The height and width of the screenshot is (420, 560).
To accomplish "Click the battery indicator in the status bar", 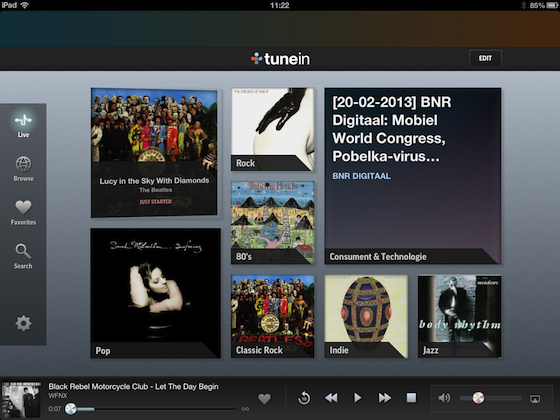I will point(552,5).
